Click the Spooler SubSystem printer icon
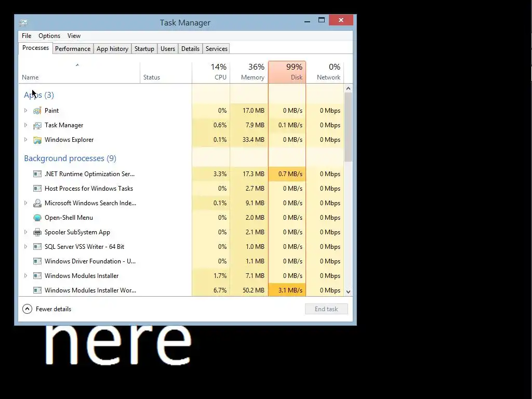Viewport: 532px width, 399px height. (x=37, y=232)
